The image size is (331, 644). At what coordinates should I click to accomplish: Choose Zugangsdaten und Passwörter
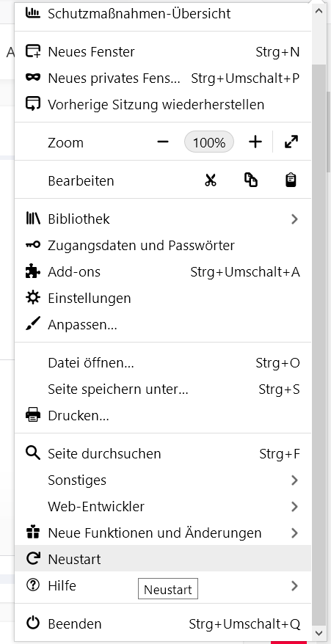[x=163, y=245]
